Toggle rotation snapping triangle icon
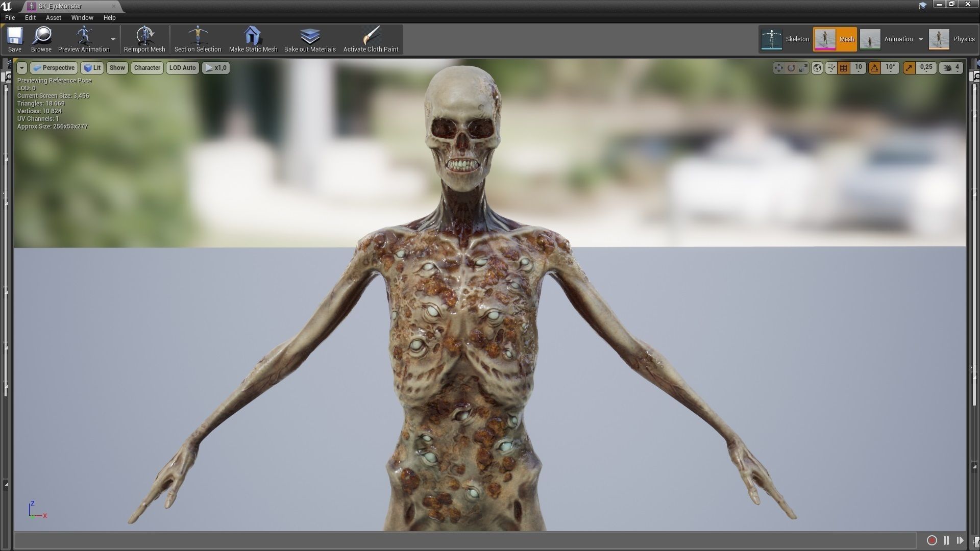The height and width of the screenshot is (551, 980). click(875, 68)
